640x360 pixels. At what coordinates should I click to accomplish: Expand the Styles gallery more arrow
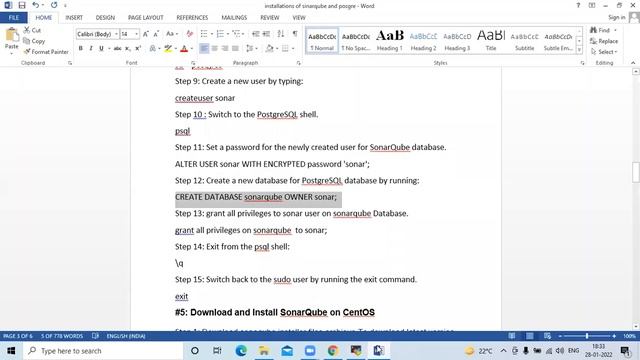(579, 50)
